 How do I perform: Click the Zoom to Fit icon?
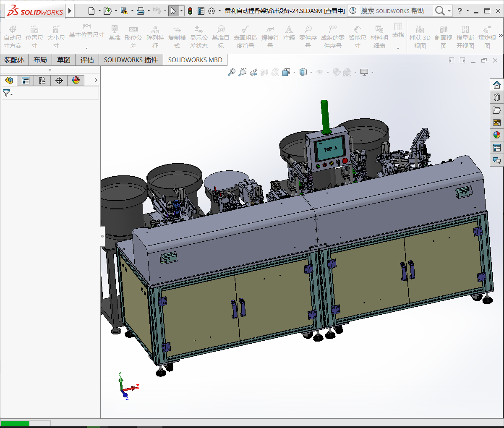231,73
